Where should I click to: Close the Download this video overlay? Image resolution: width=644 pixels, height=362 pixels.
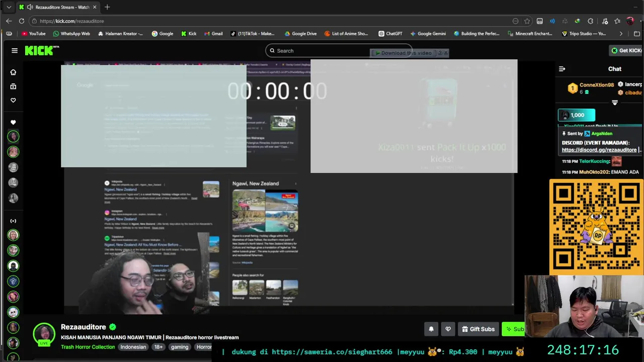446,53
